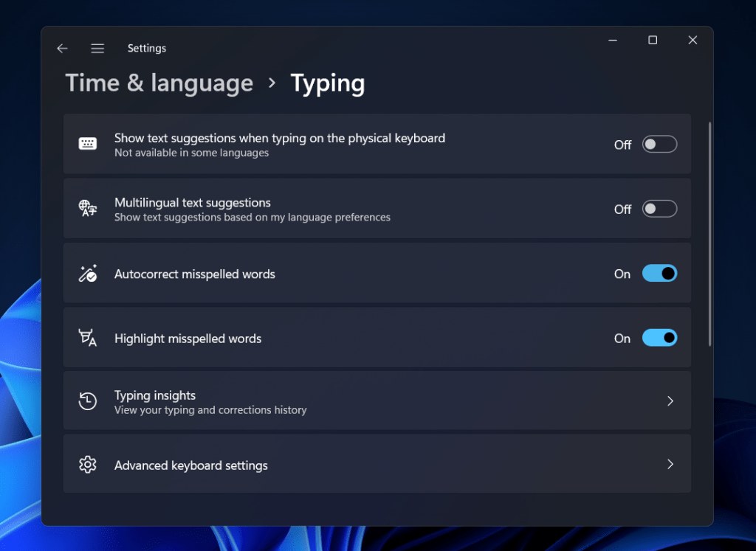Click the Typing breadcrumb heading
The image size is (756, 551).
pos(327,83)
